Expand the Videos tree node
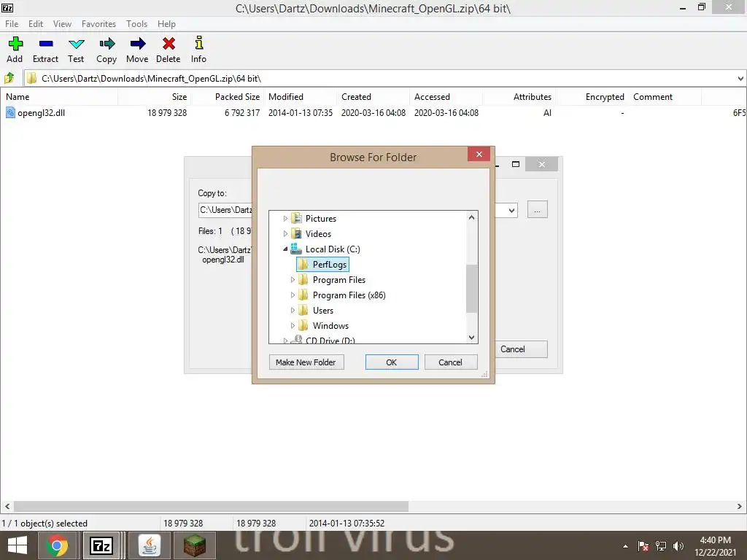Viewport: 747px width, 560px height. coord(285,234)
